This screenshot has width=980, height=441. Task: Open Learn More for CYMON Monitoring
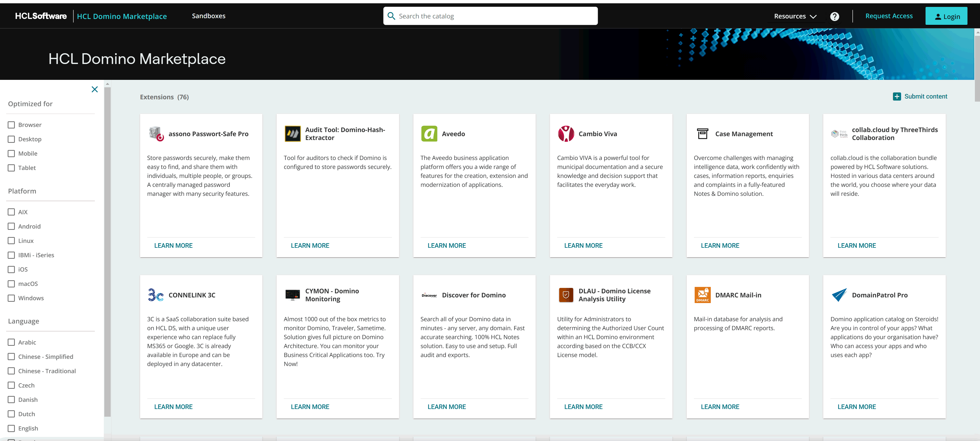(310, 407)
